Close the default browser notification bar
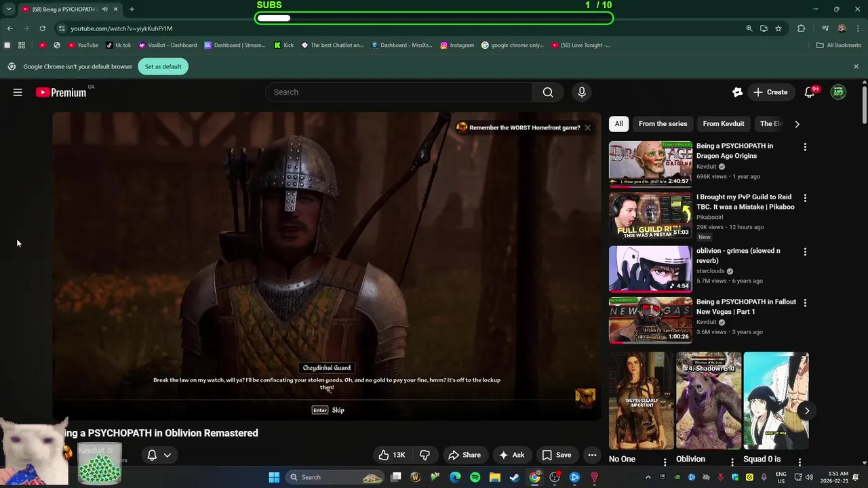The image size is (868, 488). tap(856, 66)
